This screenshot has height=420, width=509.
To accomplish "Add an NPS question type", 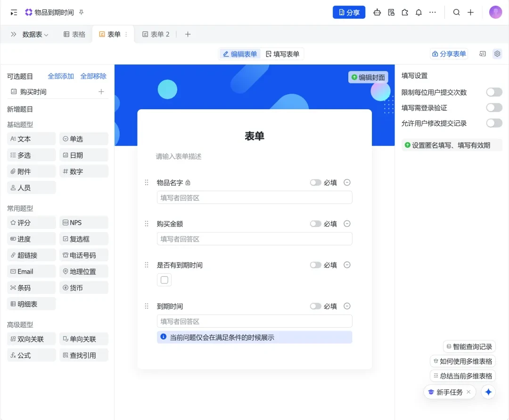I will (x=84, y=223).
